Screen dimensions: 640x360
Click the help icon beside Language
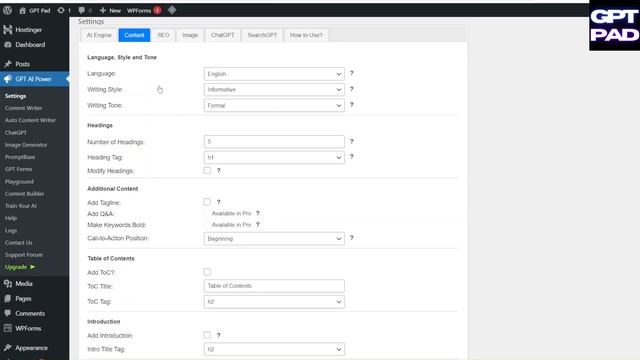pos(351,73)
